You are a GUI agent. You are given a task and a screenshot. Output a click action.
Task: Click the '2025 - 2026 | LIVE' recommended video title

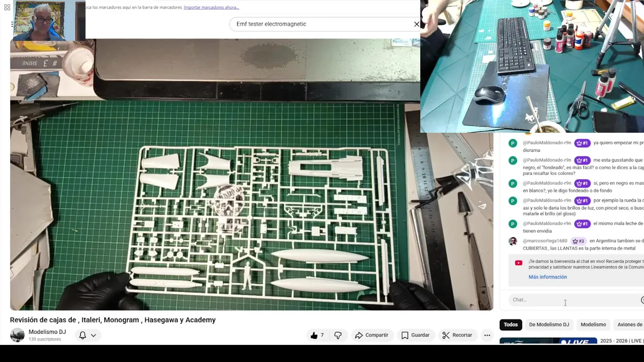click(621, 341)
